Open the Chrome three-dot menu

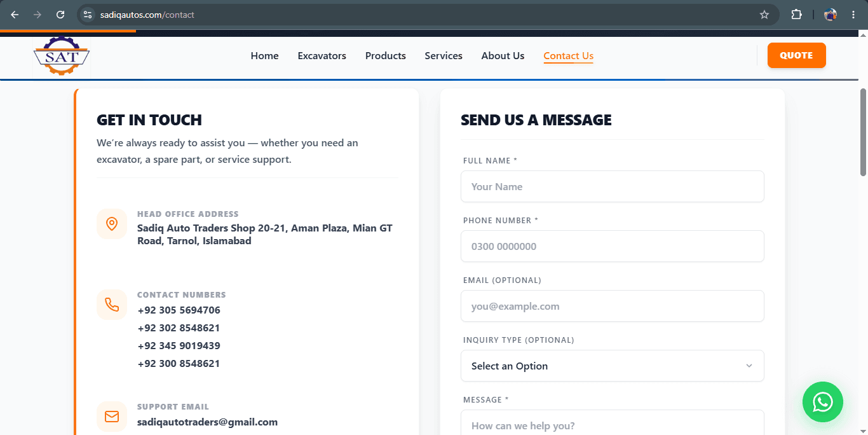[x=853, y=15]
